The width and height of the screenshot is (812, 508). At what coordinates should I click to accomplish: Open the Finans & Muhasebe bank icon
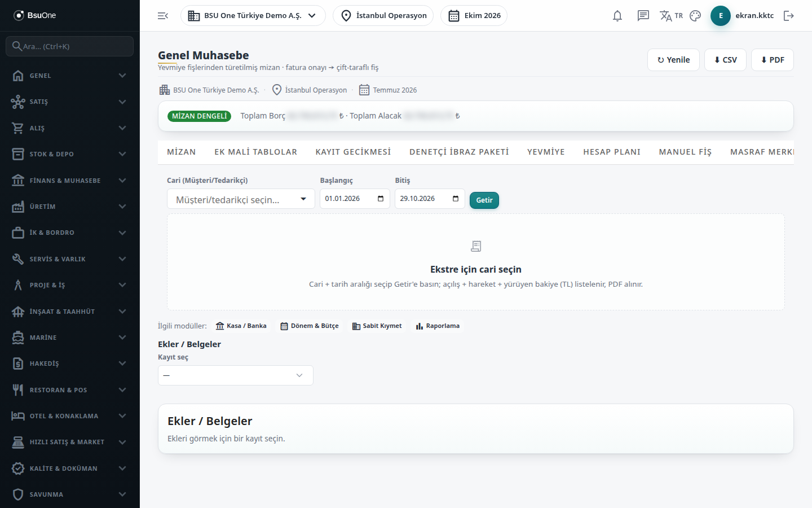click(18, 181)
